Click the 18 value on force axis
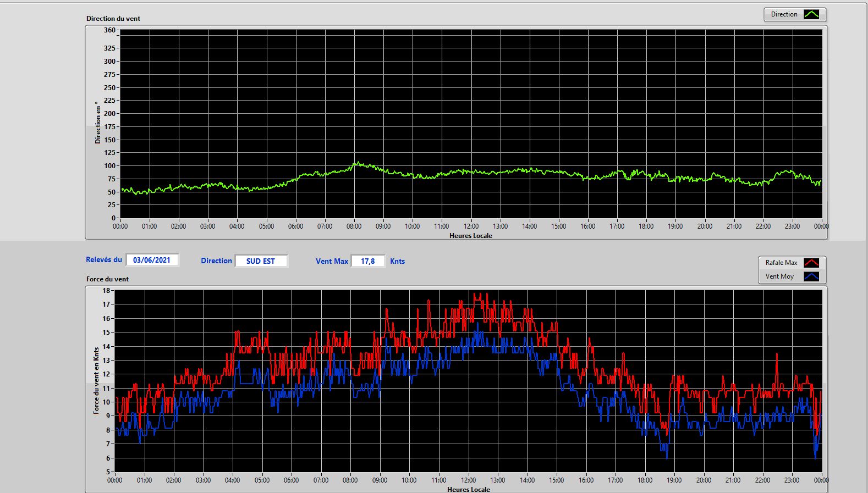Screen dimensions: 868x493 106,291
